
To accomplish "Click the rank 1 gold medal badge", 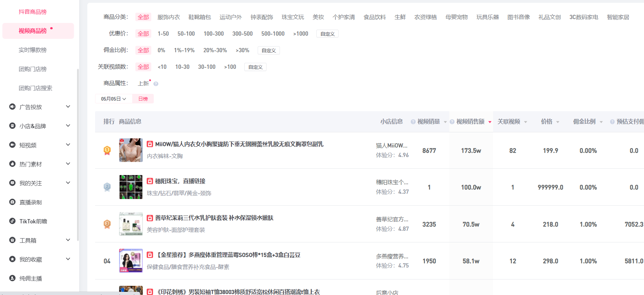I will pos(107,151).
